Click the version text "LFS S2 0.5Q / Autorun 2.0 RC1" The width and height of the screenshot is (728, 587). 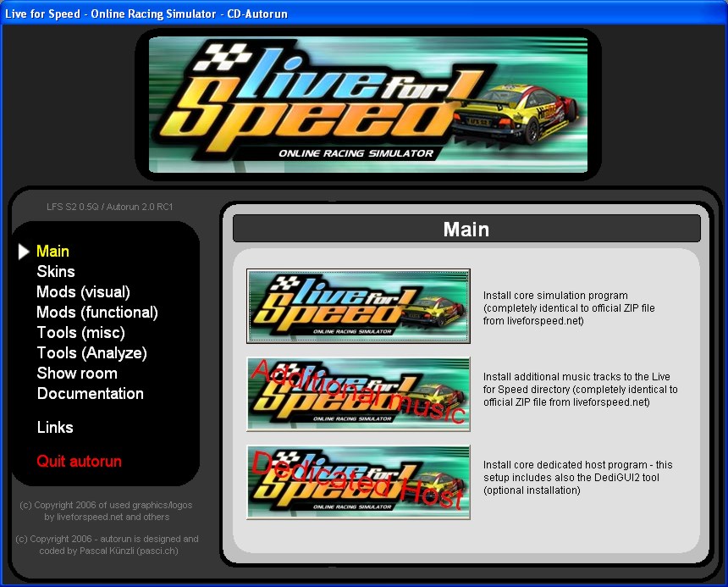pos(109,207)
